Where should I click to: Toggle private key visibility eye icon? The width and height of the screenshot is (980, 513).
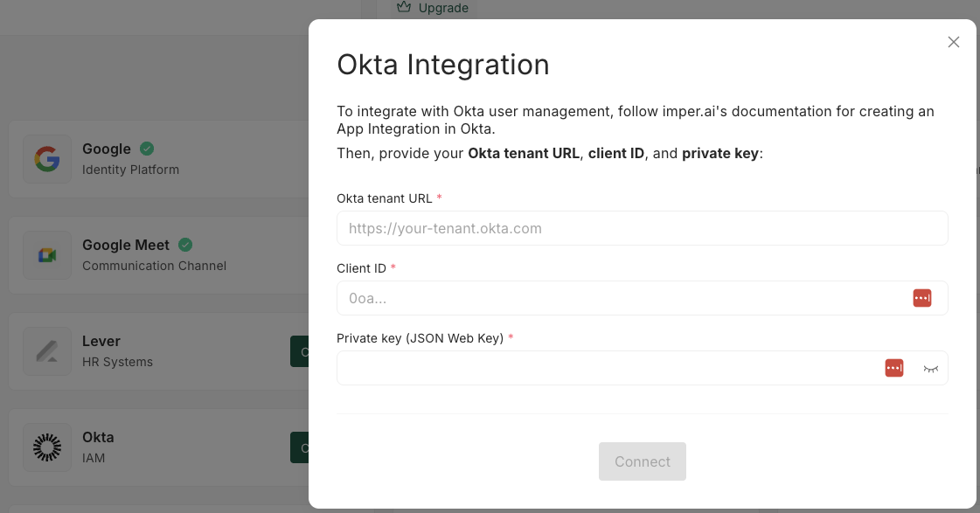pyautogui.click(x=931, y=369)
